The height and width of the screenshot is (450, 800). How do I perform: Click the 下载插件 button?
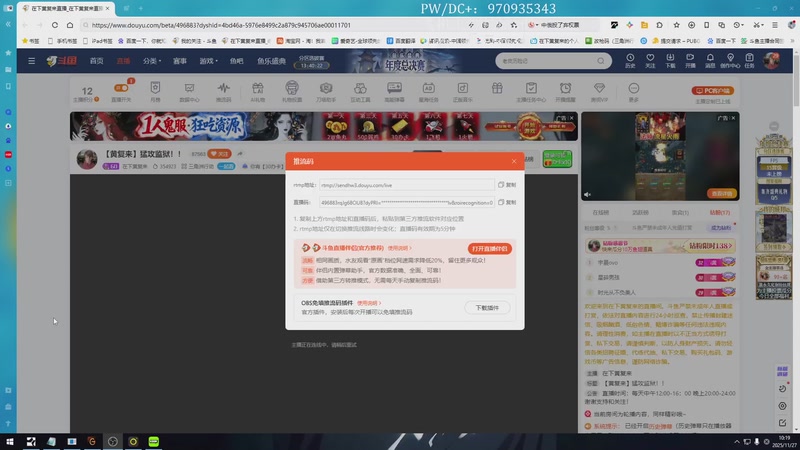487,308
